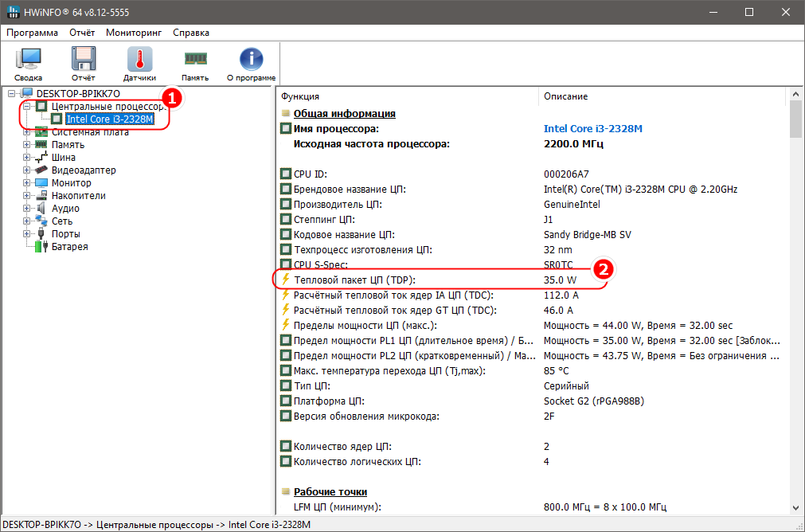Click the HWiNFO app icon in title bar
The height and width of the screenshot is (532, 805).
pos(14,12)
